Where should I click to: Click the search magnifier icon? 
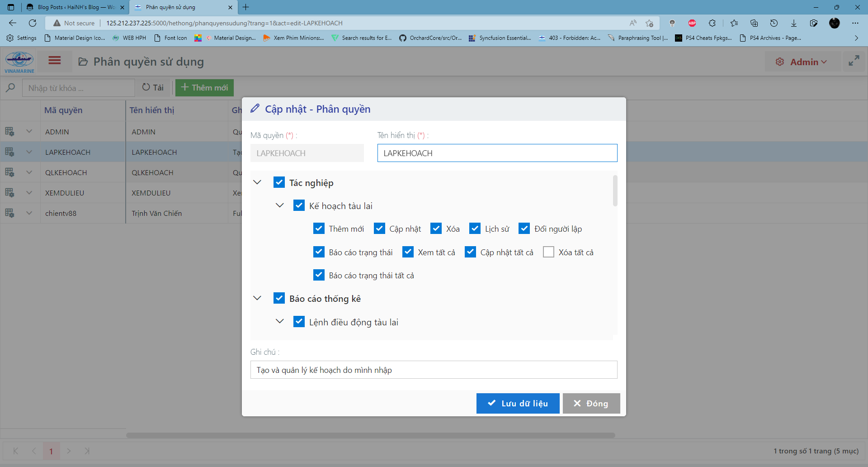click(x=11, y=88)
